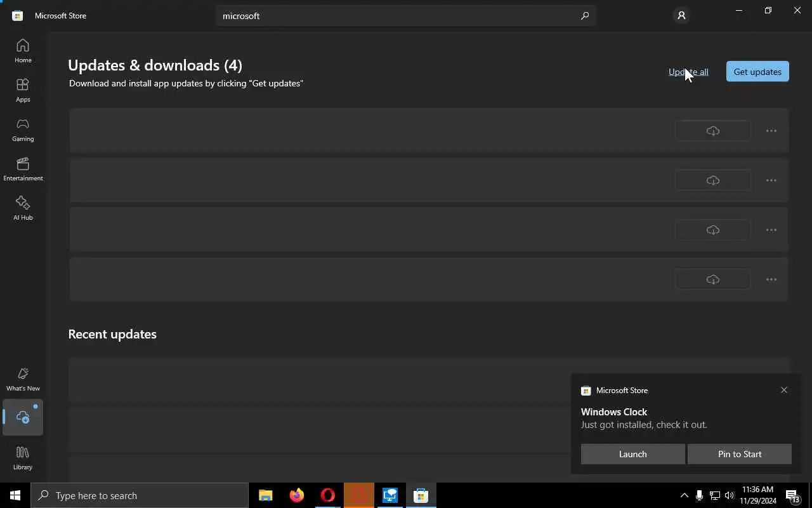Click the first row's download cloud button
The image size is (812, 508).
(x=713, y=131)
